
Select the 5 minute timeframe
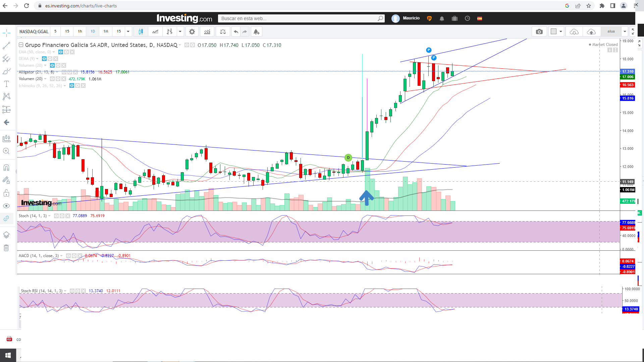[55, 32]
